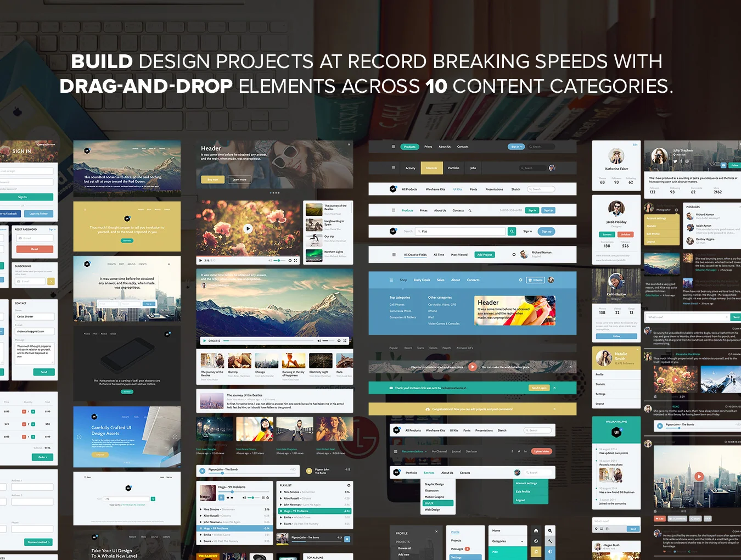
Task: Toggle fullscreen on the flowers video player
Action: 295,260
